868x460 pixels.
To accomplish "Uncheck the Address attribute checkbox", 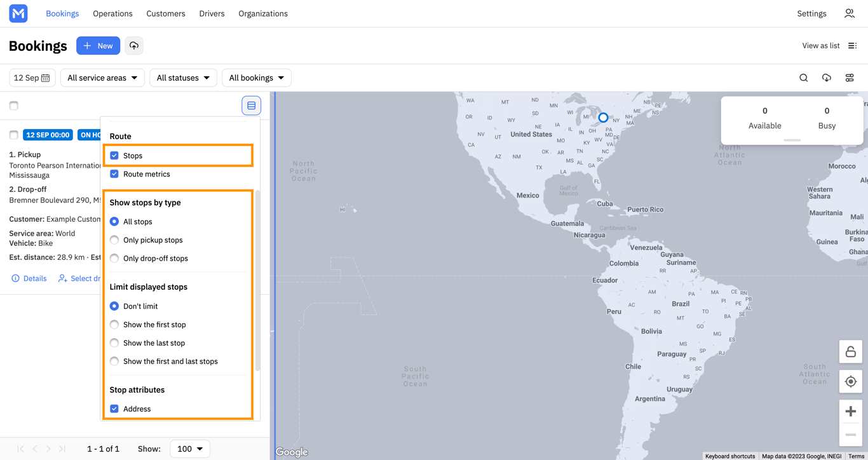I will [114, 409].
